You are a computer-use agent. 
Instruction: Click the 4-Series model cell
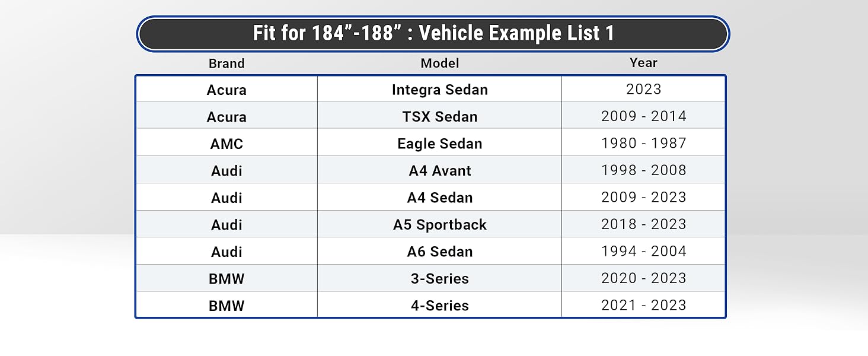click(440, 305)
